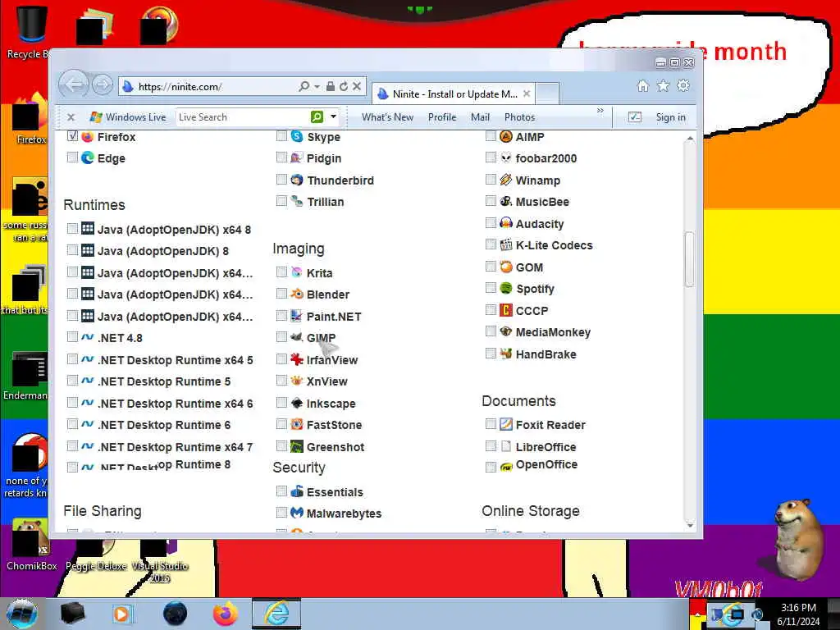Check the K-Lite Codecs checkbox

tap(491, 244)
